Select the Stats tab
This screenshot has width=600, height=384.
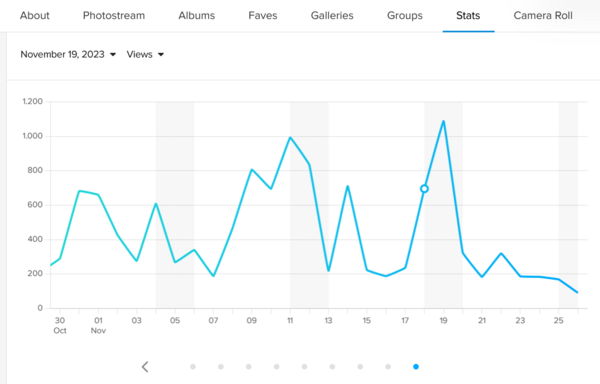tap(468, 16)
